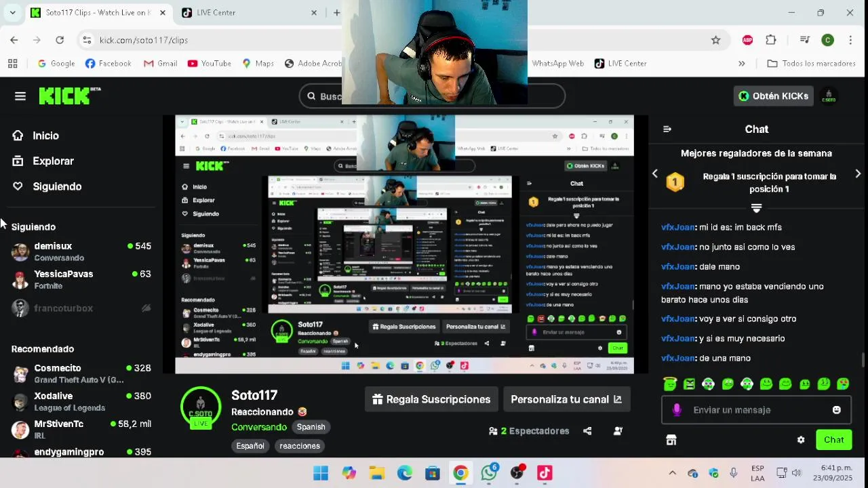Viewport: 868px width, 488px height.
Task: Open a new browser tab
Action: point(336,13)
